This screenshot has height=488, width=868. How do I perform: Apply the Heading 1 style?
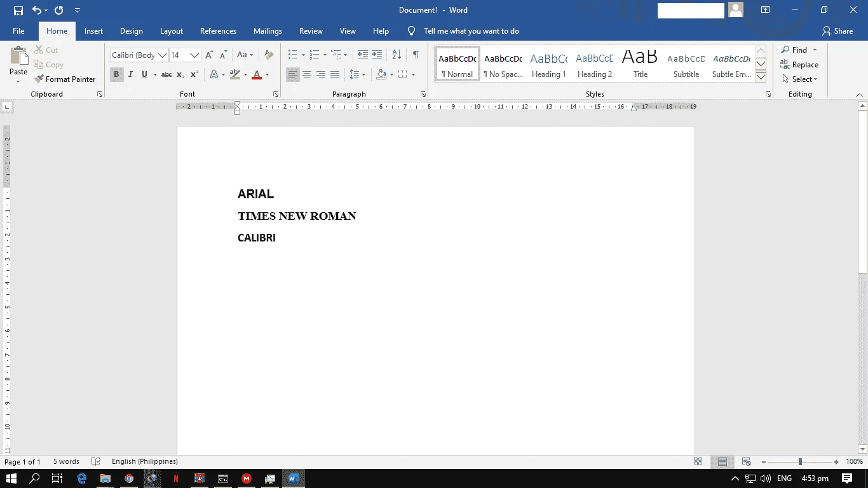(x=549, y=64)
